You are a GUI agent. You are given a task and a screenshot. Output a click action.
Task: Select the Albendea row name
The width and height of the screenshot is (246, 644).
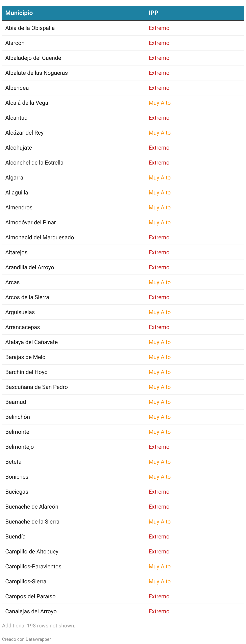(x=17, y=88)
